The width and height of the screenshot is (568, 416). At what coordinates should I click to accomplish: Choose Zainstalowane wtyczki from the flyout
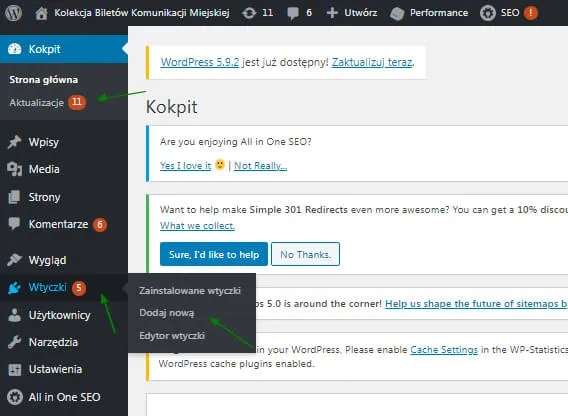pos(190,291)
